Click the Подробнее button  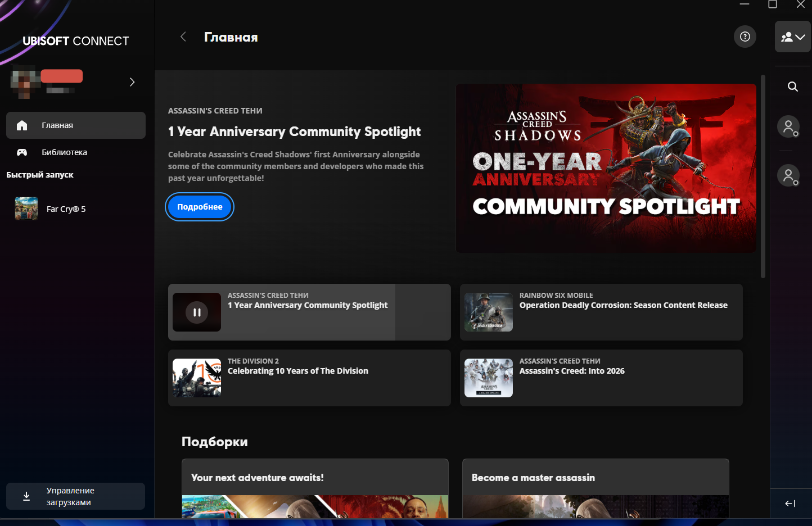click(x=200, y=207)
